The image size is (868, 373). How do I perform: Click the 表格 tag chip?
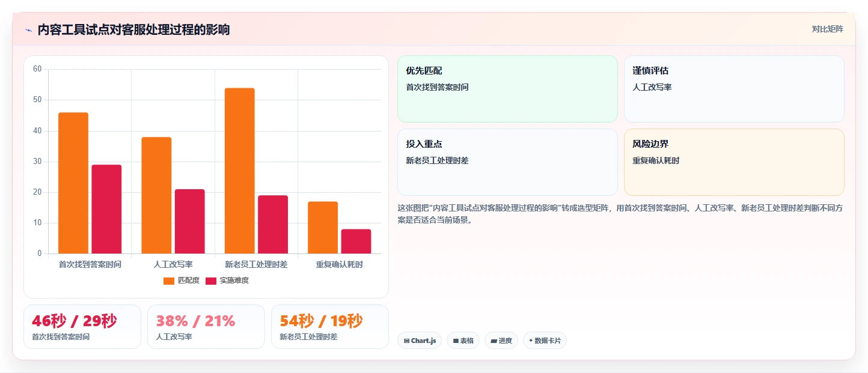(x=463, y=341)
